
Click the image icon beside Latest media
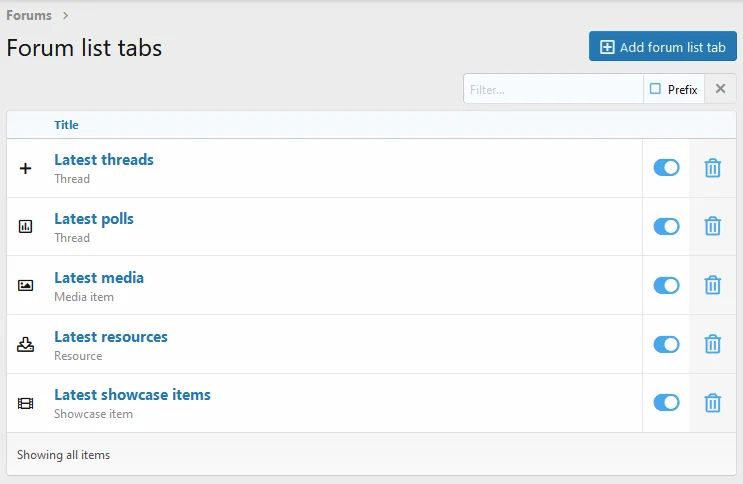pos(26,286)
